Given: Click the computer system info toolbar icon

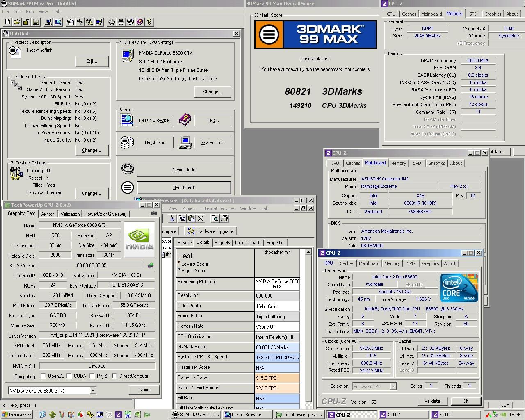Looking at the screenshot, I should tap(48, 22).
